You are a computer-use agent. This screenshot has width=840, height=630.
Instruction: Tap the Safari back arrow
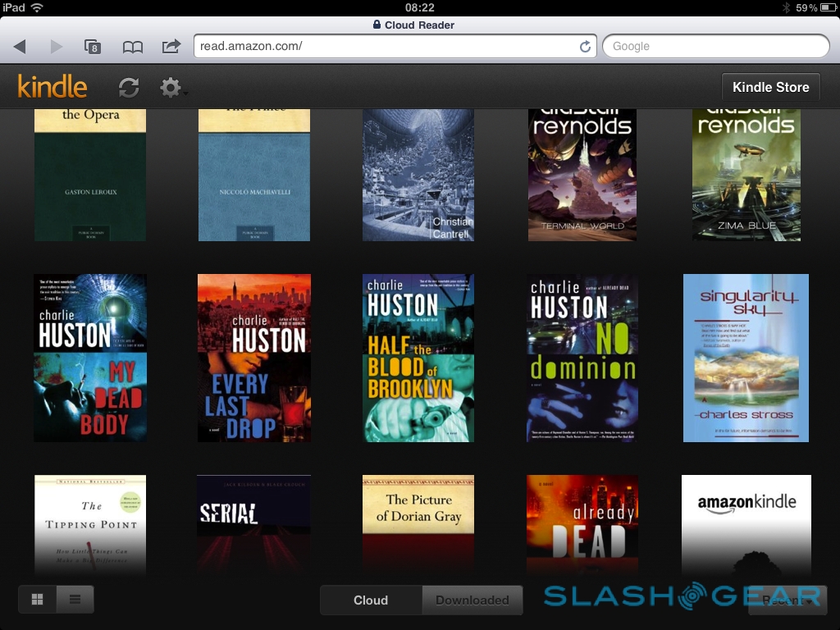(20, 47)
